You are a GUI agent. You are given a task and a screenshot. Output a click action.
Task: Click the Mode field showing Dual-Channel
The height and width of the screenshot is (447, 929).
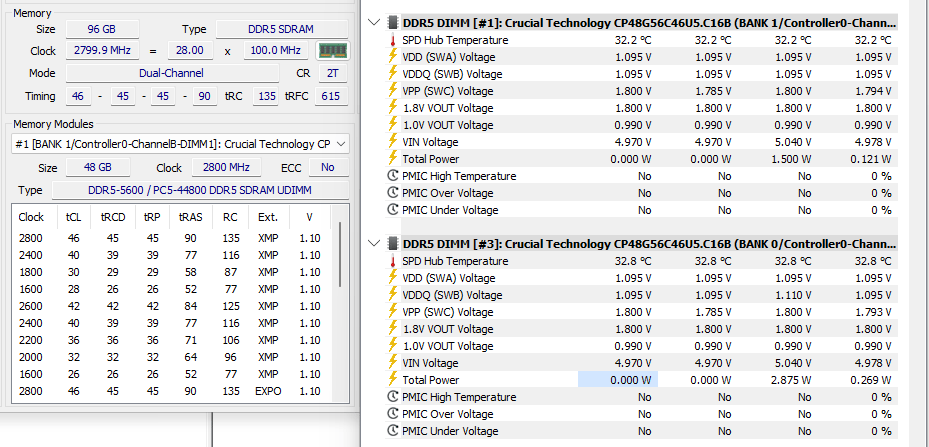coord(172,74)
